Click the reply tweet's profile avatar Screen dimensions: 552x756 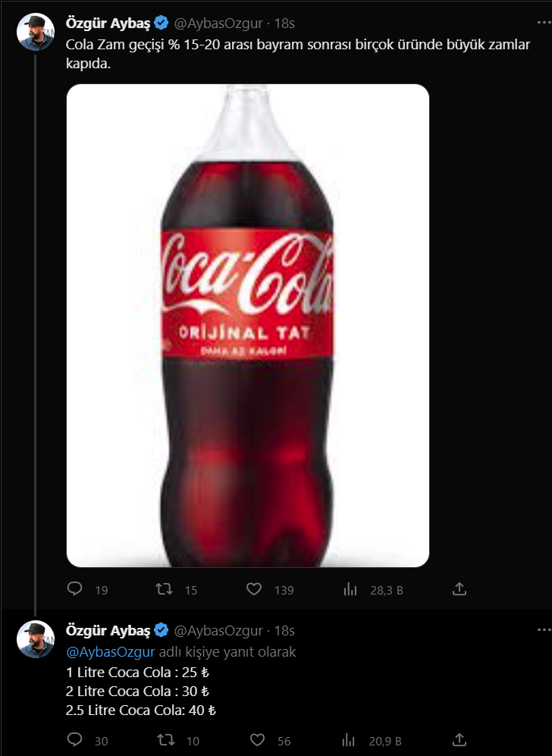point(36,638)
